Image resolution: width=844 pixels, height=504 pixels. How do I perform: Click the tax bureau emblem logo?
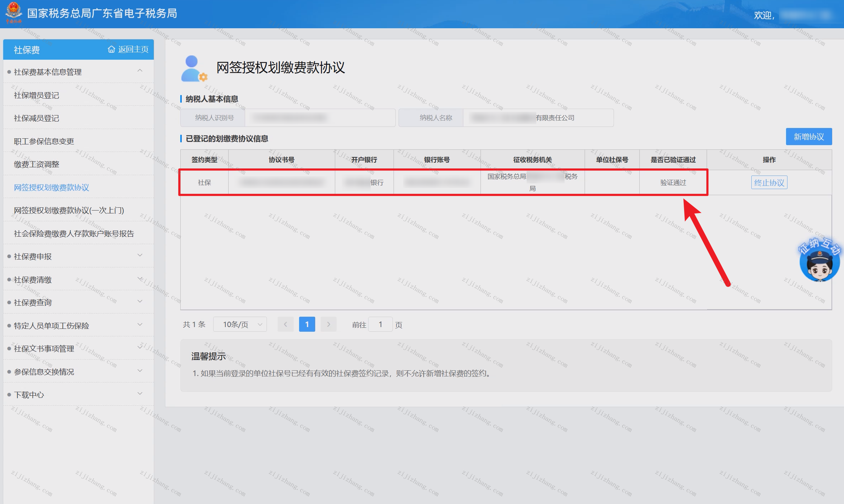(x=14, y=13)
